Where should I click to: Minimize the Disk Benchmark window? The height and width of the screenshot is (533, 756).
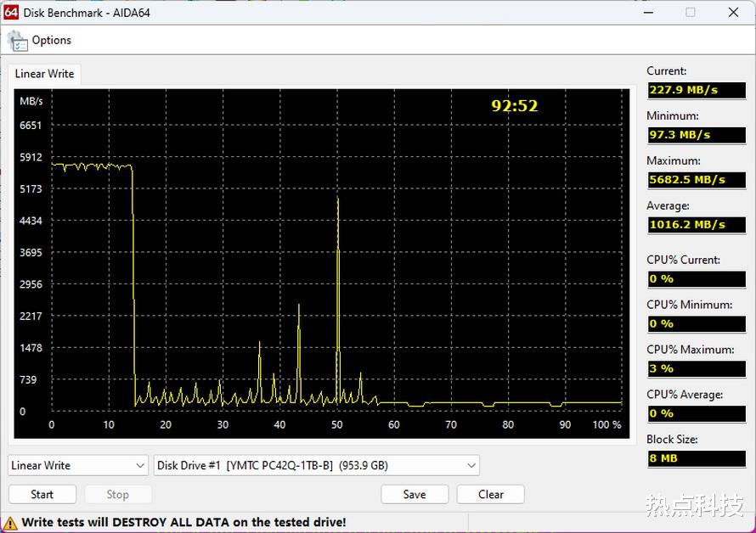tap(648, 12)
